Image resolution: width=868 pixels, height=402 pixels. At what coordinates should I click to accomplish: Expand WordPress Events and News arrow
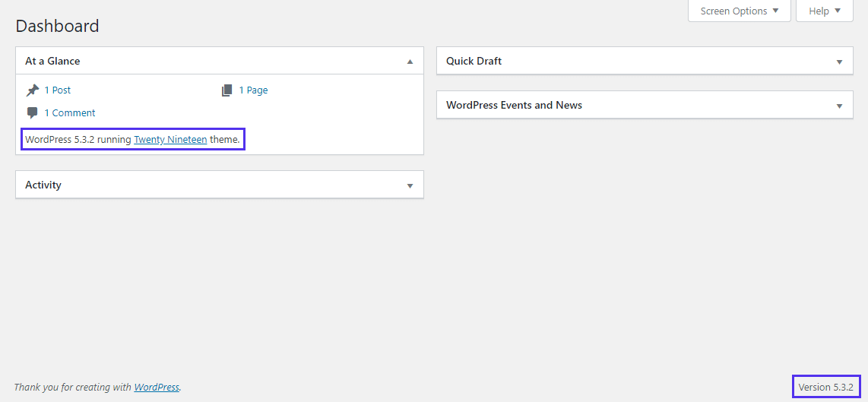click(x=839, y=106)
